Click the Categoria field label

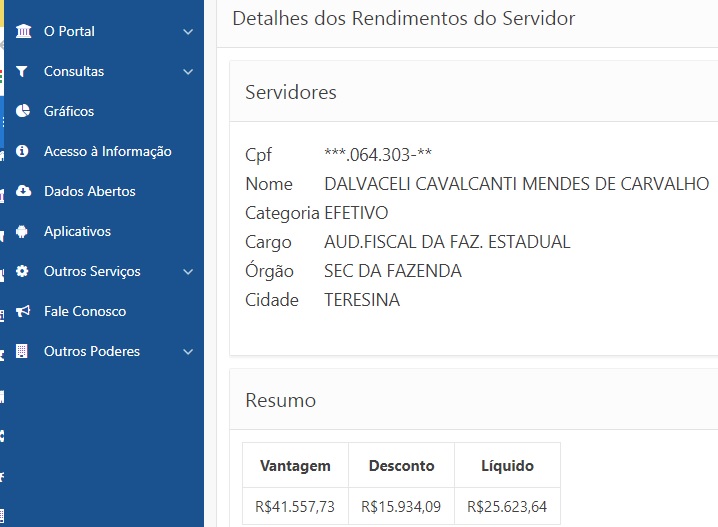coord(283,213)
